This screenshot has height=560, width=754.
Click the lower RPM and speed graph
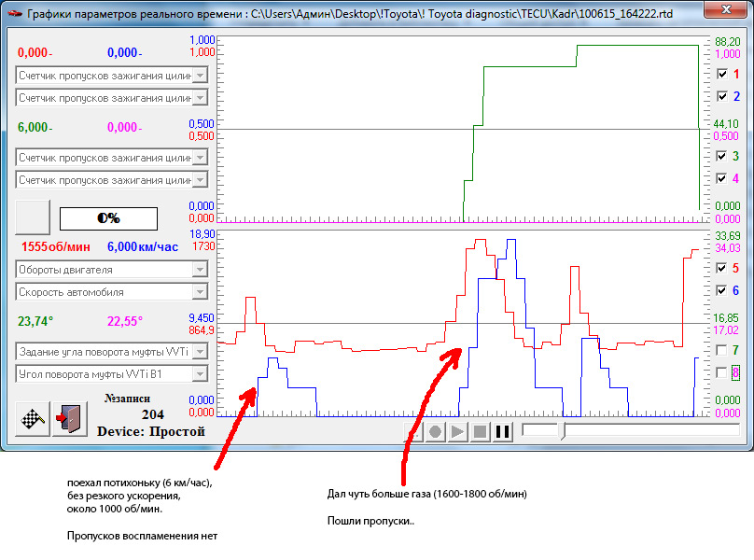point(464,323)
